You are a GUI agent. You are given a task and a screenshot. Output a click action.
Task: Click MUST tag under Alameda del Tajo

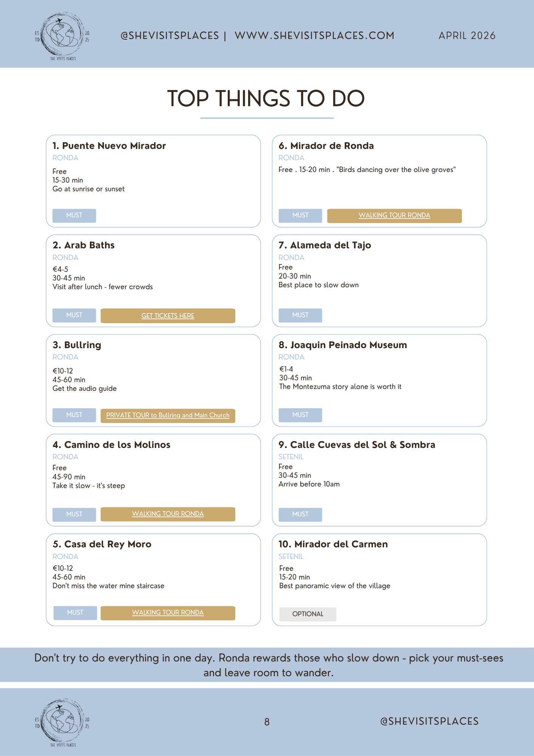pyautogui.click(x=300, y=315)
